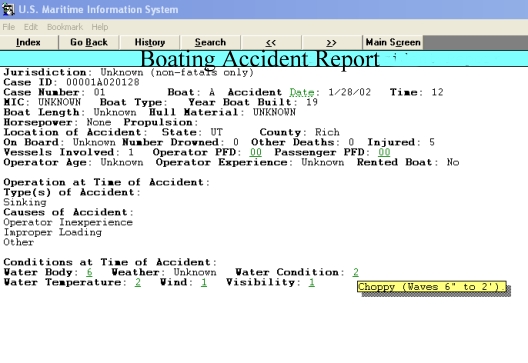Click the Visibility 1 link
Image resolution: width=528 pixels, height=363 pixels.
coord(312,282)
